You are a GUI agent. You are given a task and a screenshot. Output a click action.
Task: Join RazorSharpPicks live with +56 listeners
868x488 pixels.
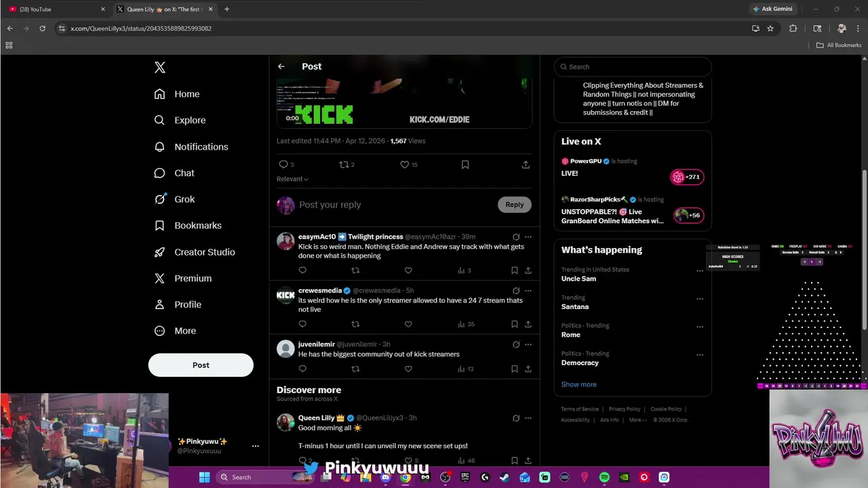pyautogui.click(x=689, y=216)
